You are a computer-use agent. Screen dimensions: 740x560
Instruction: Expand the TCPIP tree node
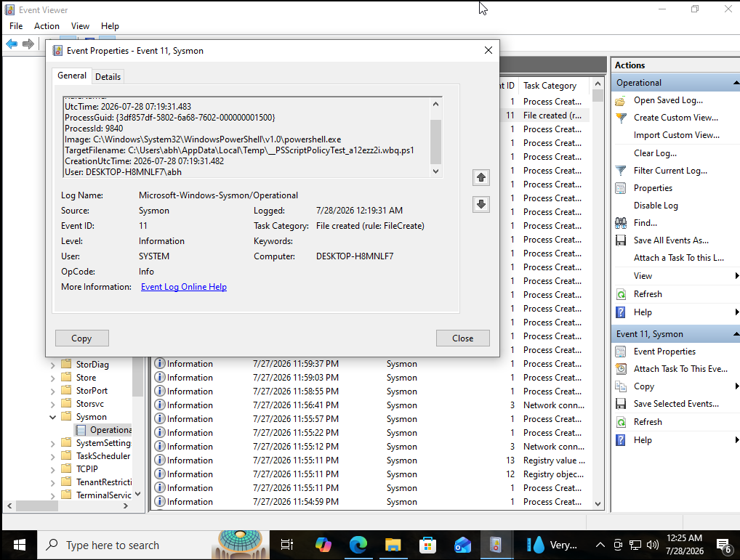(53, 469)
